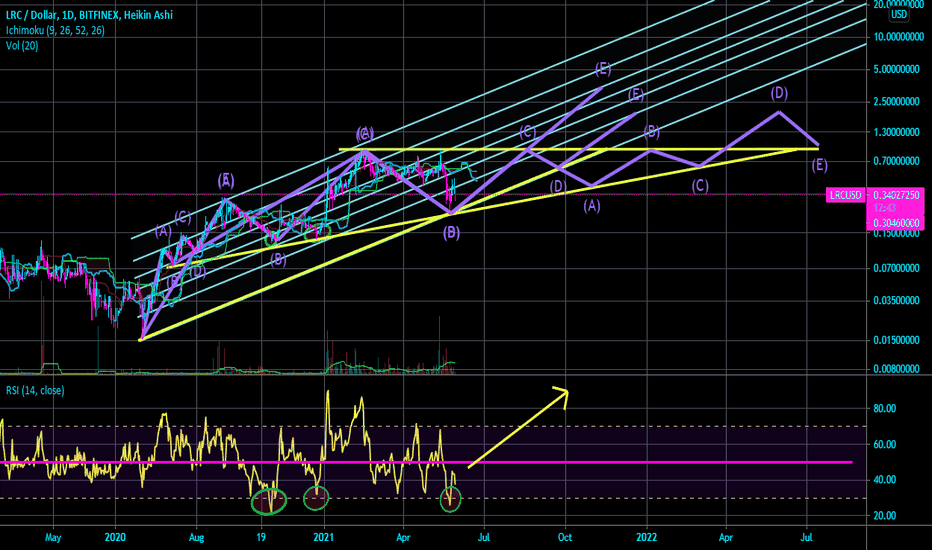Select the RSI (14, close) indicator label
932x550 pixels.
click(x=35, y=391)
